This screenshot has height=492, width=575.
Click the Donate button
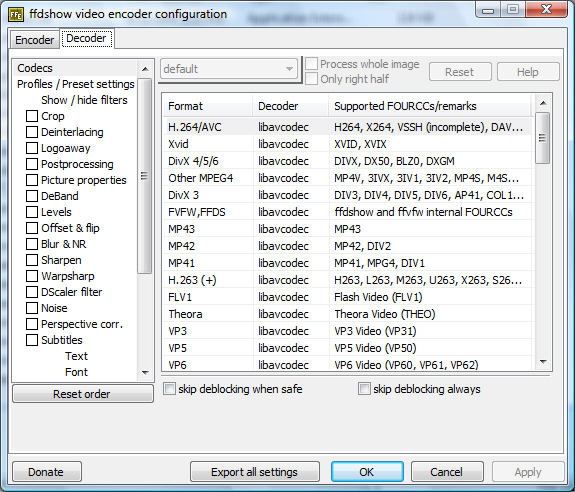pos(47,472)
